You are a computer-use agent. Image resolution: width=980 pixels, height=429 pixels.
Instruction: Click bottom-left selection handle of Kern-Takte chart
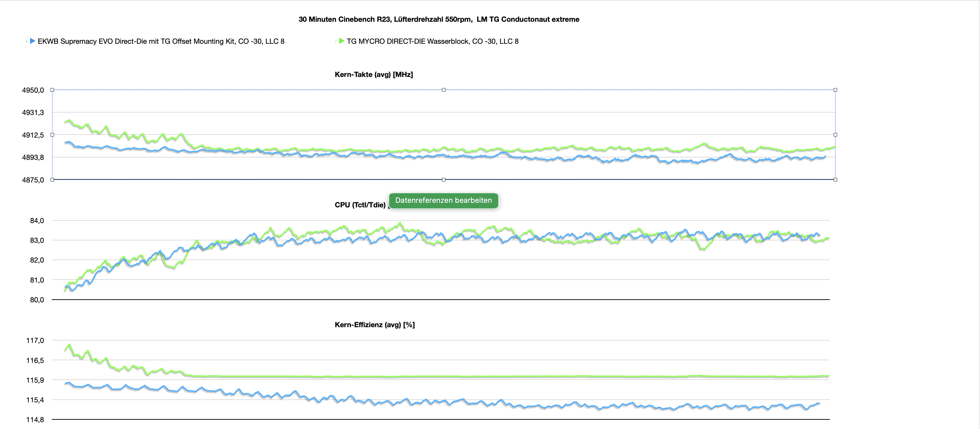click(x=53, y=179)
